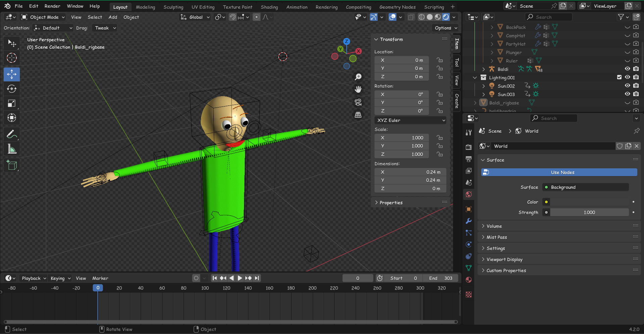Select the Annotate tool
644x334 pixels.
[x=12, y=134]
